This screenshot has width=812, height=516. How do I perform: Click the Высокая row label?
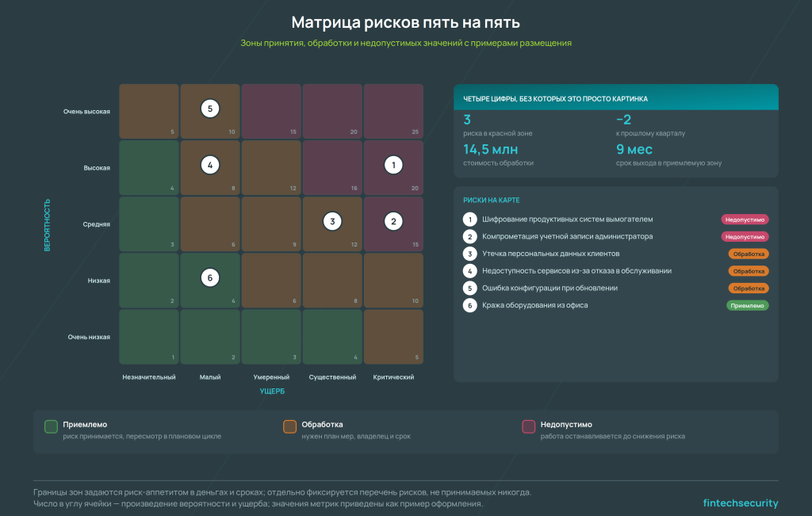(97, 168)
